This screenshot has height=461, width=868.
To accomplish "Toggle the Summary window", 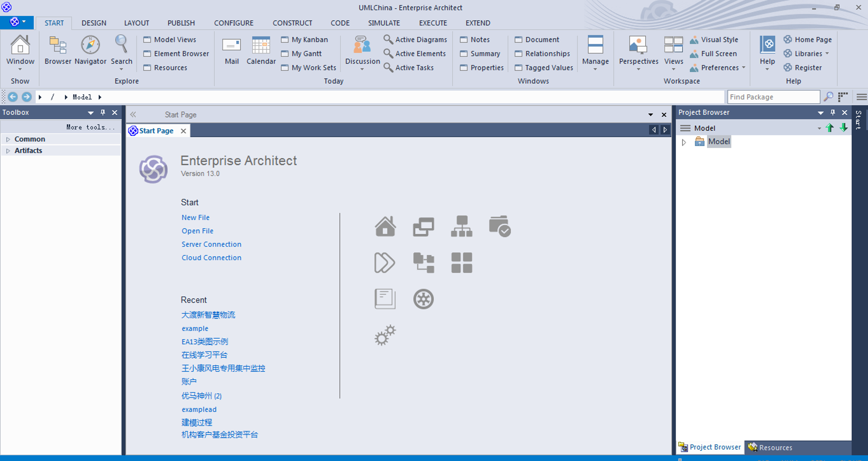I will tap(480, 53).
